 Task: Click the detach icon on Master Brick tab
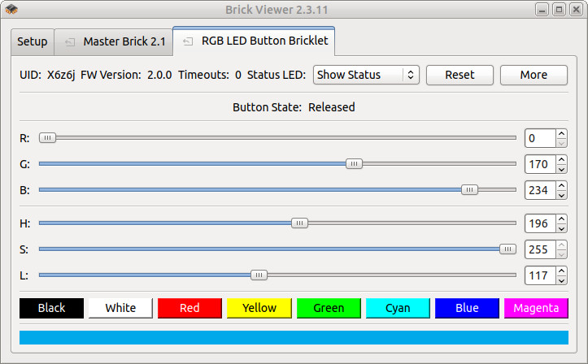point(70,41)
